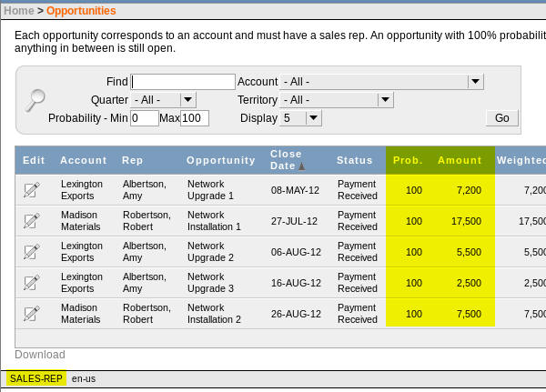Viewport: 546px width, 392px height.
Task: Click Network Upgrade 1 opportunity name
Action: click(x=210, y=190)
